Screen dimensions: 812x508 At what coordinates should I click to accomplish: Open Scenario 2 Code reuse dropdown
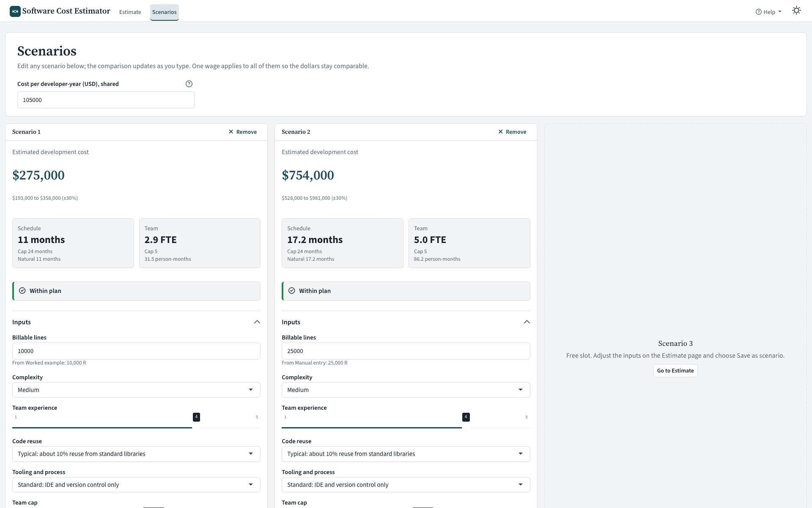[406, 454]
